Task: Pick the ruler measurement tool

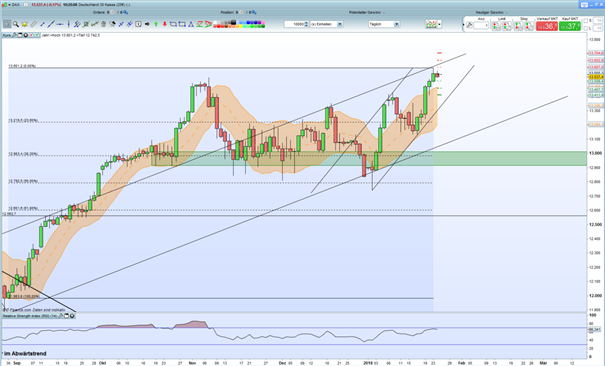Action: 34,24
